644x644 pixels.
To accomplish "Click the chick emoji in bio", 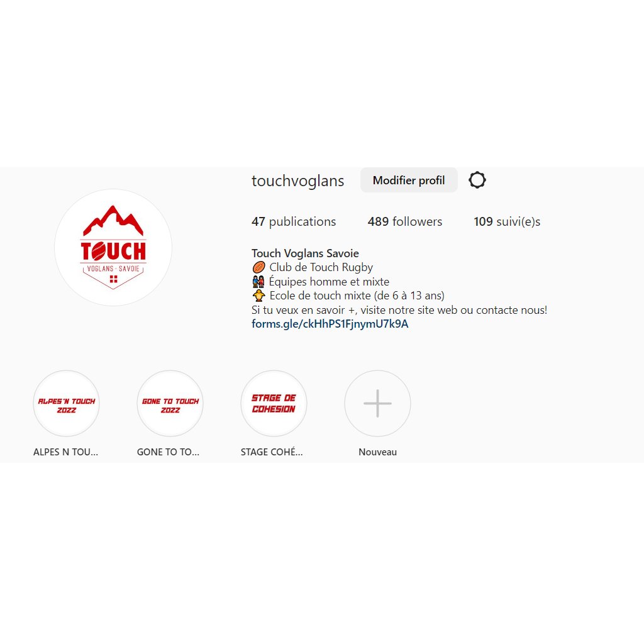I will tap(258, 296).
